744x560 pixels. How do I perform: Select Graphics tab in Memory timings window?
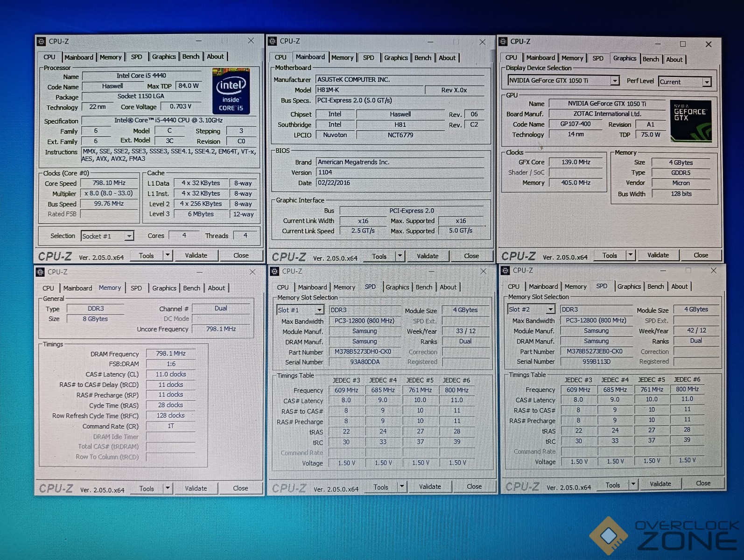tap(164, 288)
